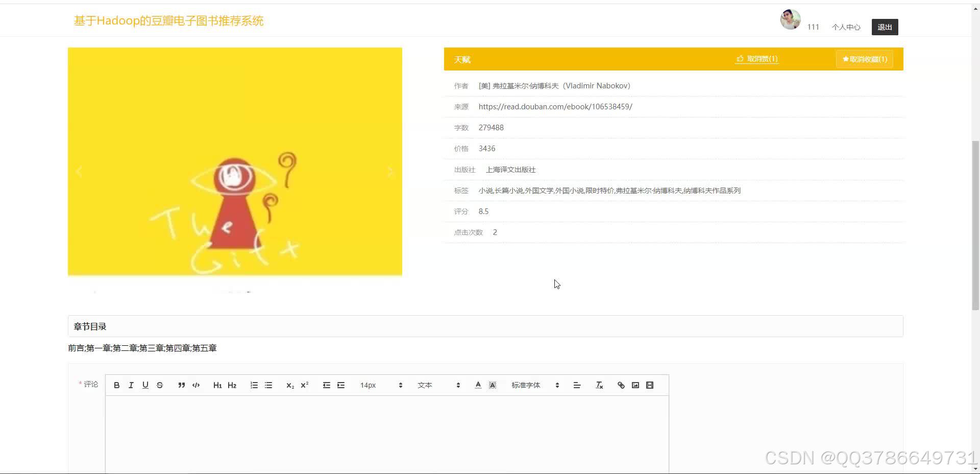Toggle italic formatting in comment editor
Viewport: 980px width, 474px height.
point(131,385)
